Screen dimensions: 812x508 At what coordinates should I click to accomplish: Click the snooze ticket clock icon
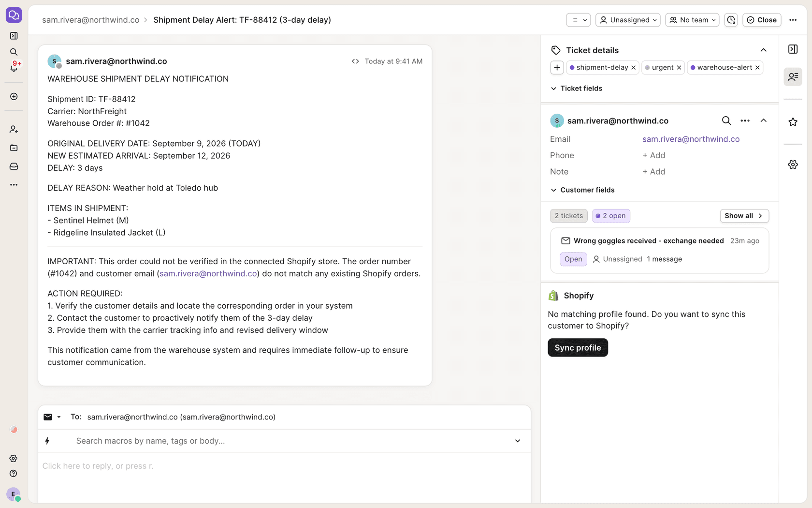click(731, 20)
